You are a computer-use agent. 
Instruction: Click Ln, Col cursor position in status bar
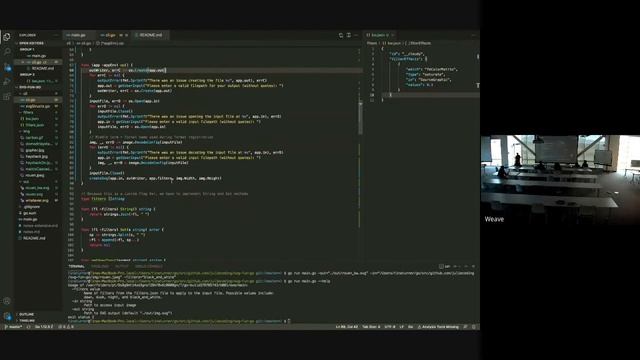[347, 327]
